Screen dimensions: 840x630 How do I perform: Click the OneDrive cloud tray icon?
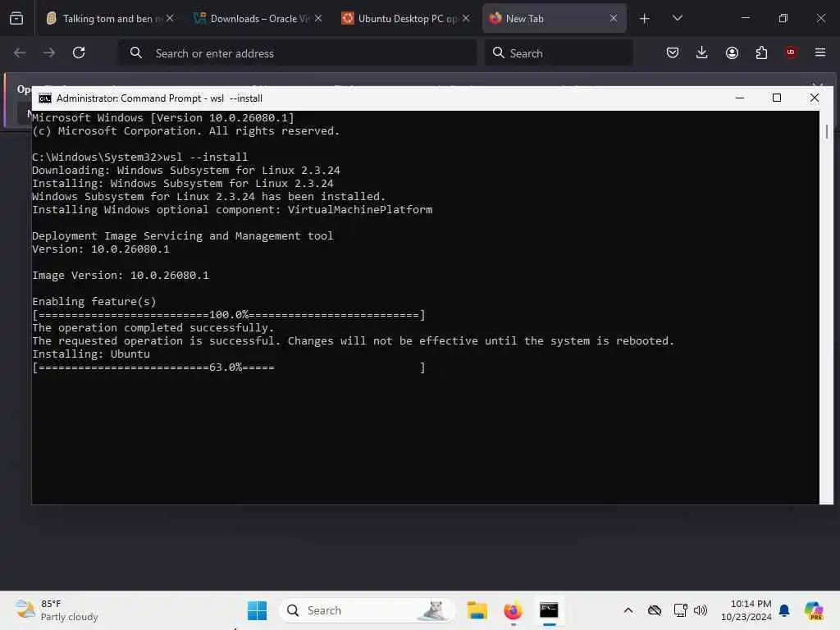click(654, 610)
